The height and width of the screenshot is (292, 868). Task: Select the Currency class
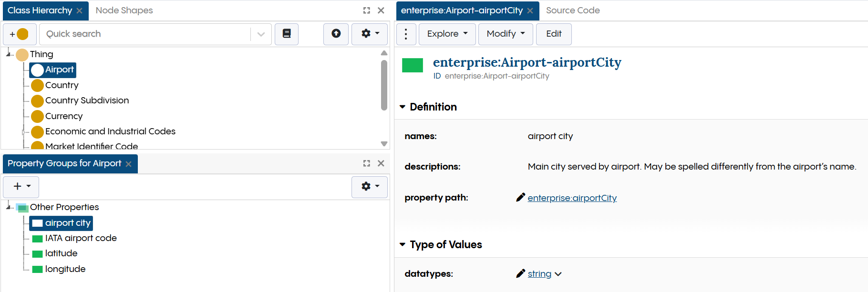tap(64, 116)
